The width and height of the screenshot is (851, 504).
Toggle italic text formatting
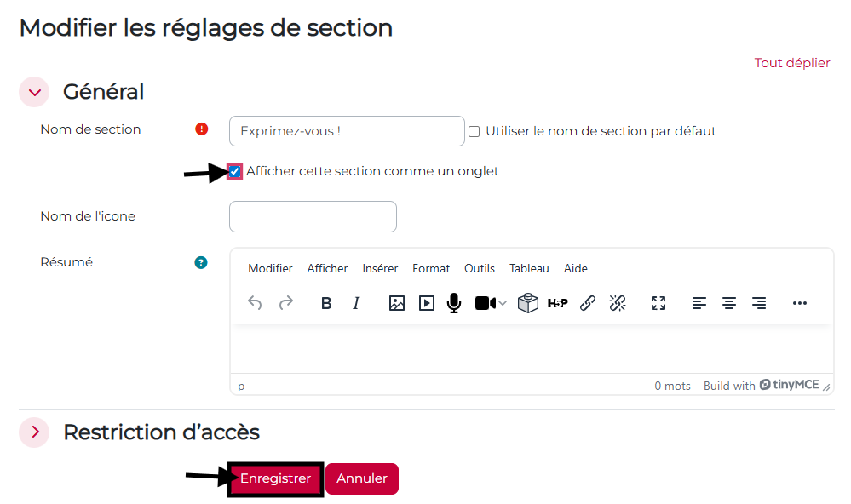coord(356,303)
